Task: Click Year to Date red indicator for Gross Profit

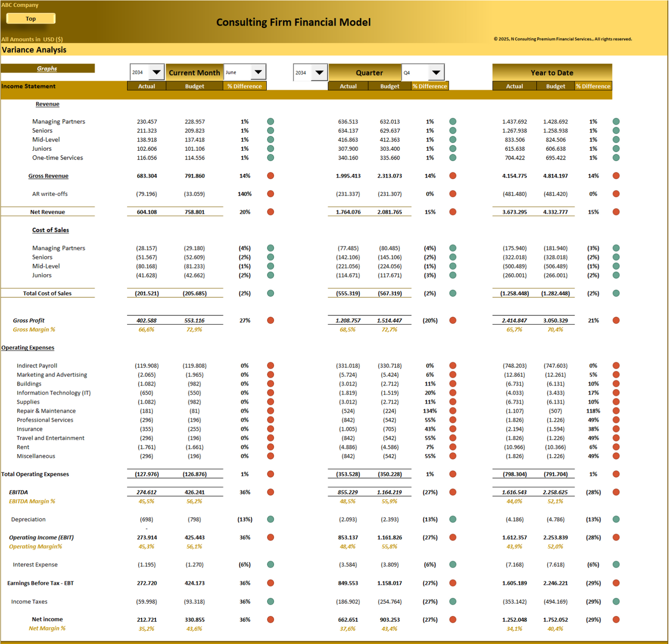Action: click(x=616, y=320)
